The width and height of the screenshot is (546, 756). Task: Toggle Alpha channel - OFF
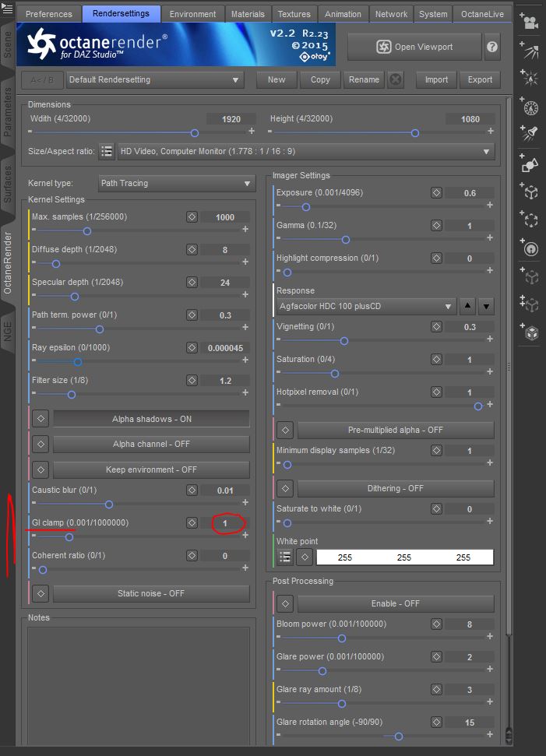pos(151,444)
